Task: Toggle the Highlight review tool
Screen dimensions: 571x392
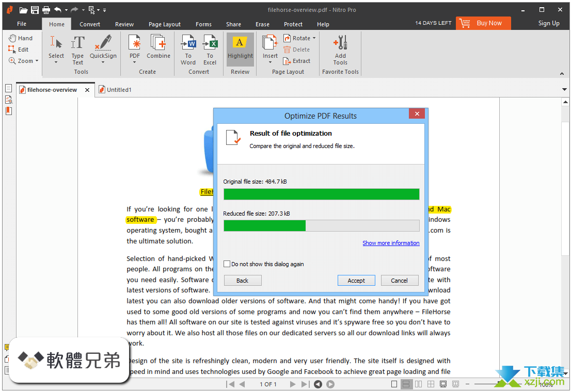Action: [240, 50]
